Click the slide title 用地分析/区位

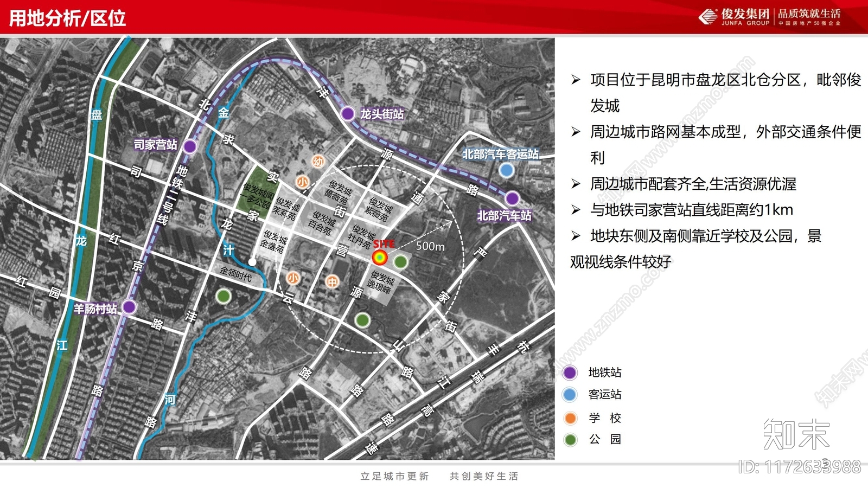pyautogui.click(x=67, y=18)
